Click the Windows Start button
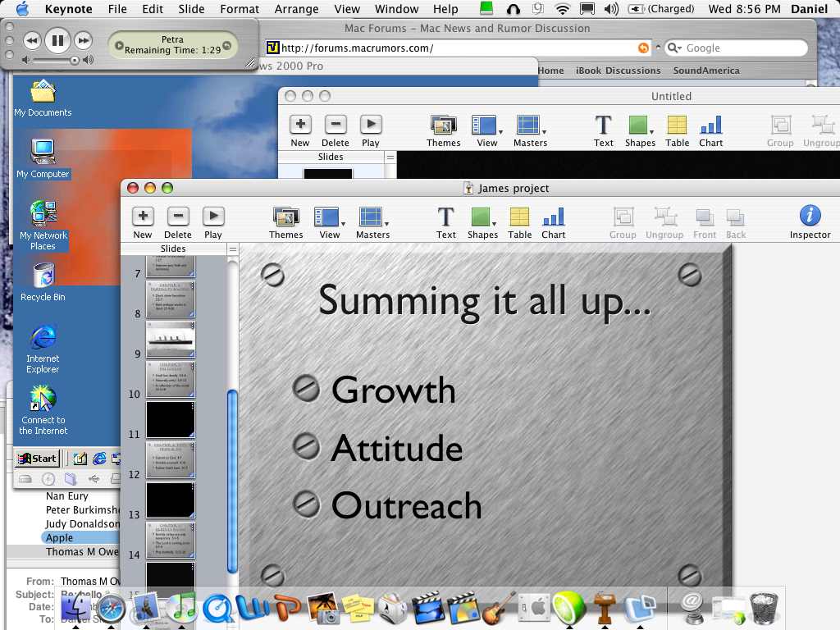 pyautogui.click(x=37, y=459)
